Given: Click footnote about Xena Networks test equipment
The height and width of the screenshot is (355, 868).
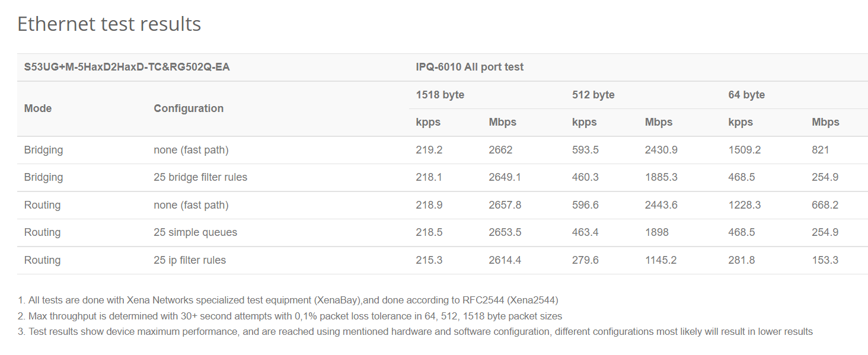Looking at the screenshot, I should click(288, 300).
